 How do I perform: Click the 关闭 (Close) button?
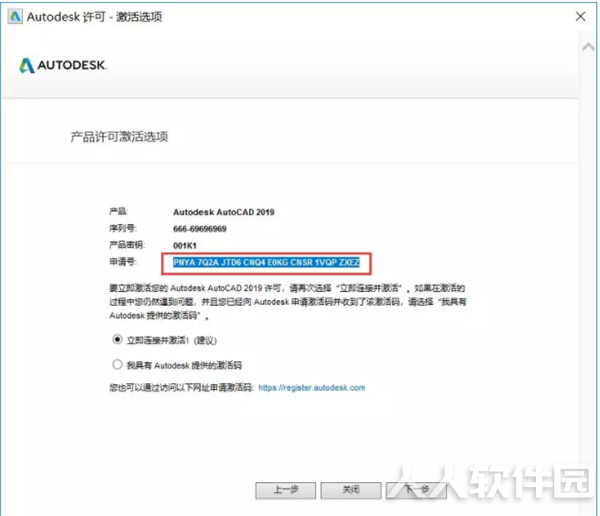(x=351, y=490)
